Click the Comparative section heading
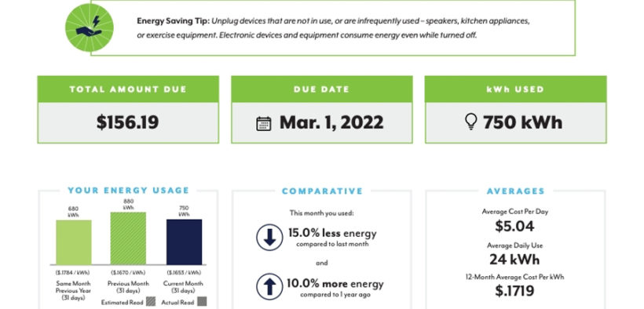 click(323, 191)
